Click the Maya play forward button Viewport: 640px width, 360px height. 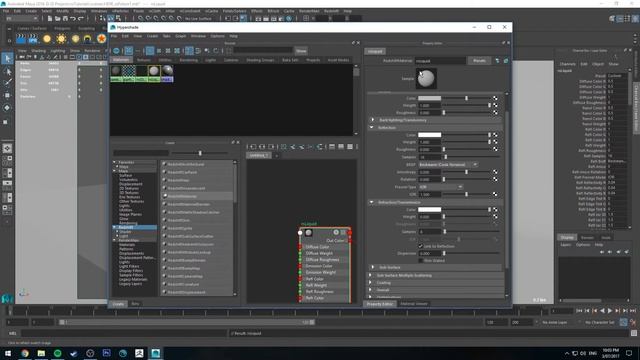(610, 311)
